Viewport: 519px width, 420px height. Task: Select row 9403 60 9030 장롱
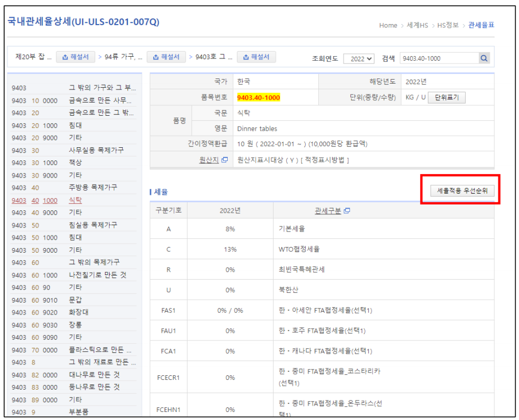click(73, 325)
